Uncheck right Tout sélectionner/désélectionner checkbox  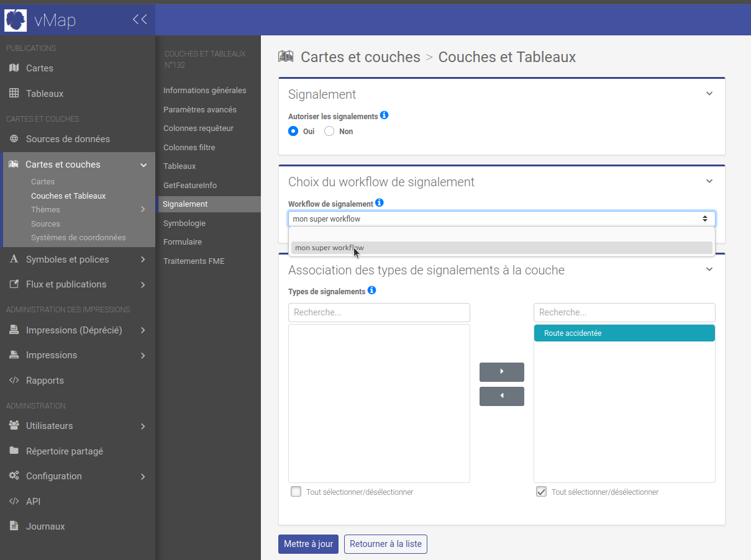pyautogui.click(x=542, y=492)
